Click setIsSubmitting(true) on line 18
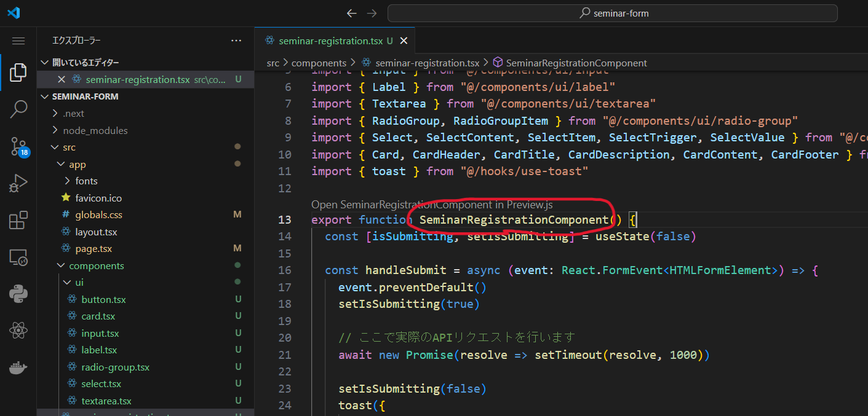 click(x=408, y=304)
